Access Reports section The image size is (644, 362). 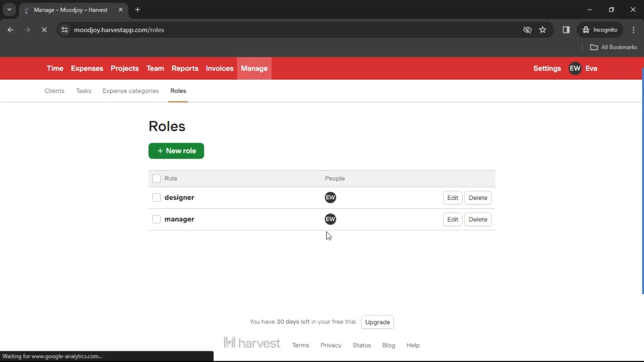coord(185,68)
